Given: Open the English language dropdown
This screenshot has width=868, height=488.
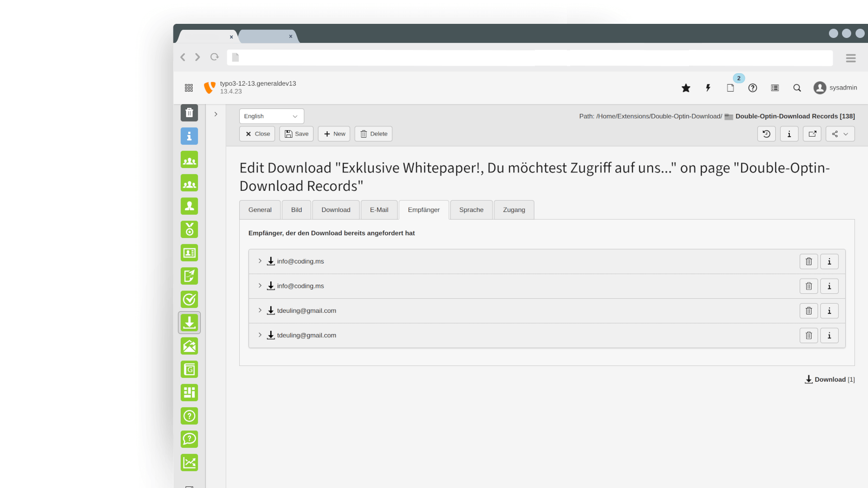Looking at the screenshot, I should [x=271, y=116].
